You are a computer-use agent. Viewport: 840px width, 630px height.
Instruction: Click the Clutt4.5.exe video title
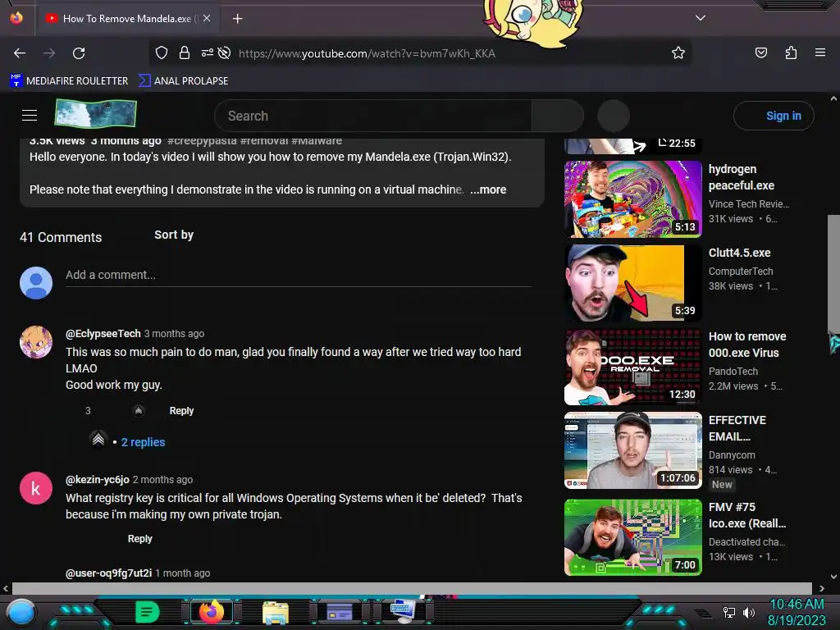click(x=739, y=253)
